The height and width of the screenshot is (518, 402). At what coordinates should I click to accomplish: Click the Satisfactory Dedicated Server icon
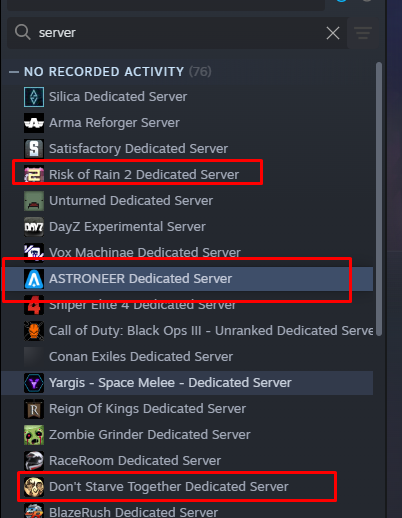(x=34, y=149)
